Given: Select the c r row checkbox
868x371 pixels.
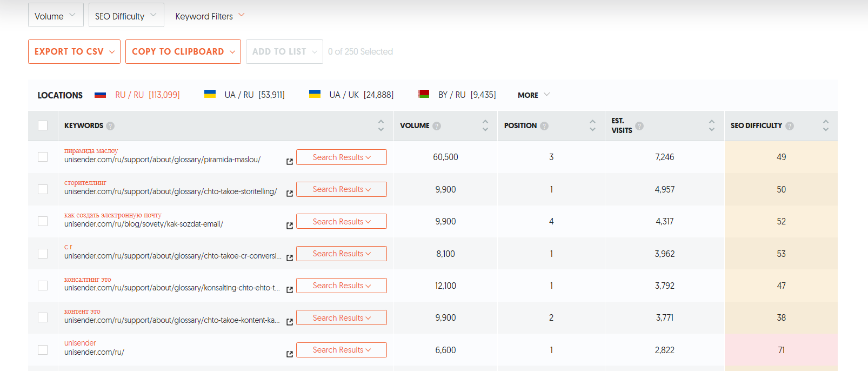Looking at the screenshot, I should 43,254.
